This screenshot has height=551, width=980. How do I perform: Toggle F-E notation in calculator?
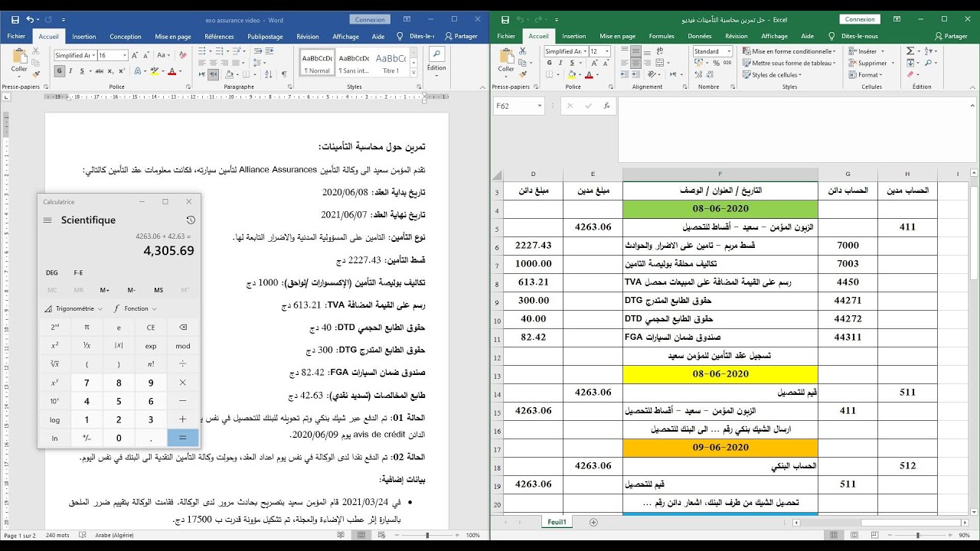[78, 272]
